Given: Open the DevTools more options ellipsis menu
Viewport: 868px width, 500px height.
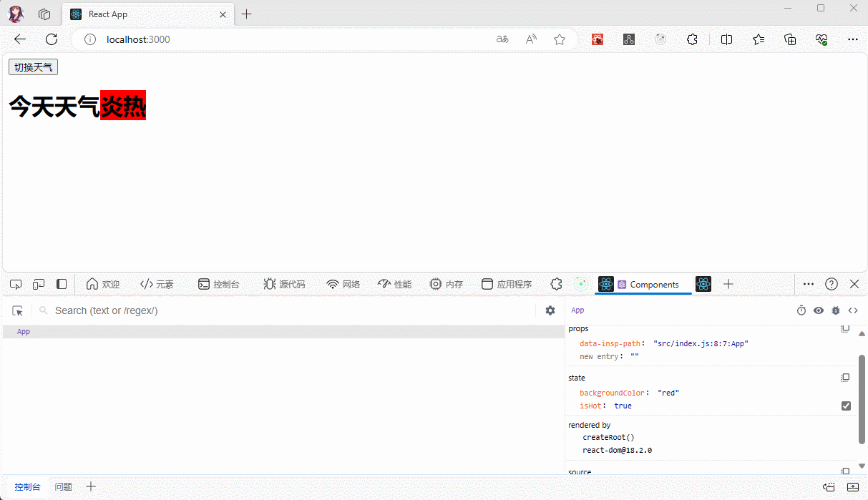Looking at the screenshot, I should coord(809,284).
